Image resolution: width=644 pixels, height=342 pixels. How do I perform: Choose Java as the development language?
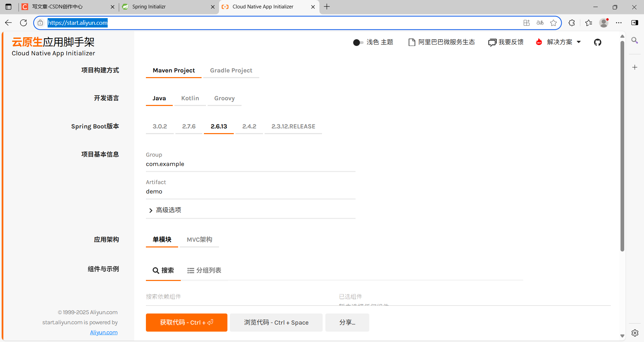coord(159,98)
